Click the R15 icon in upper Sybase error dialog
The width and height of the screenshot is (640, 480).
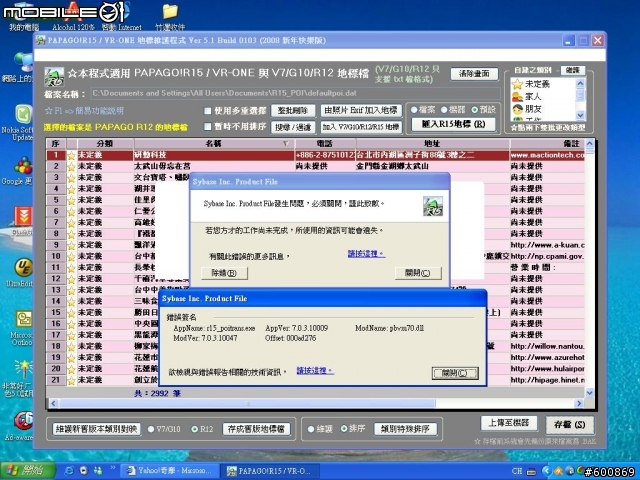(x=433, y=206)
